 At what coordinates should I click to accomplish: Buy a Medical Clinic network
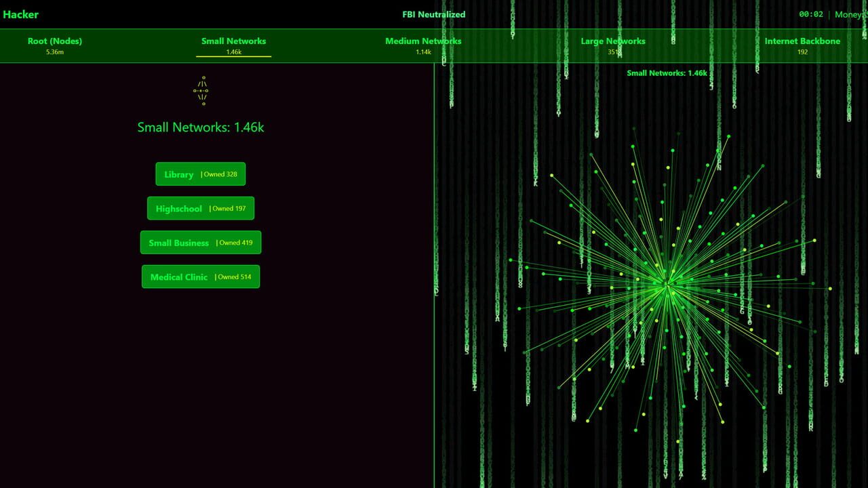click(x=201, y=277)
